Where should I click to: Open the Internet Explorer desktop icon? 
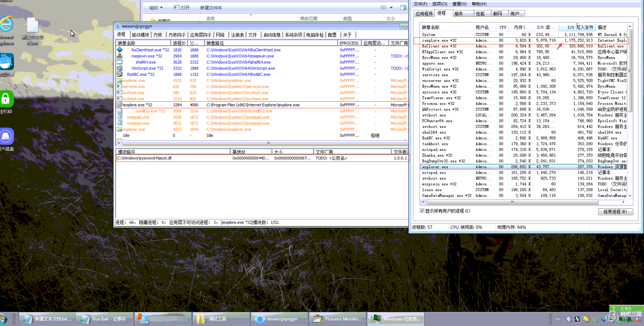click(7, 24)
